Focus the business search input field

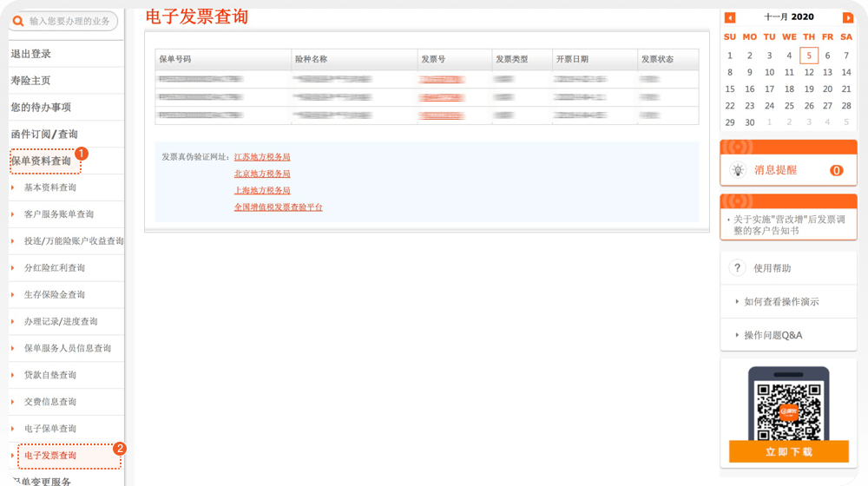pyautogui.click(x=69, y=21)
